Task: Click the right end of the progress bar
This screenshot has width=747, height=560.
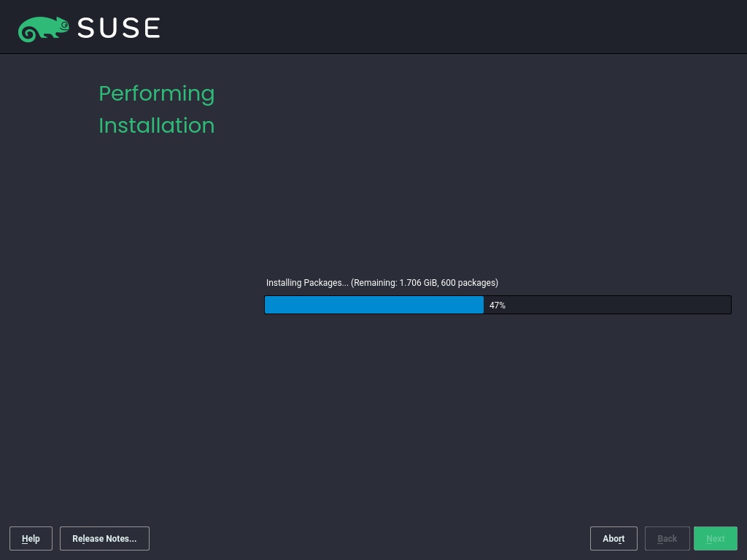Action: point(728,305)
